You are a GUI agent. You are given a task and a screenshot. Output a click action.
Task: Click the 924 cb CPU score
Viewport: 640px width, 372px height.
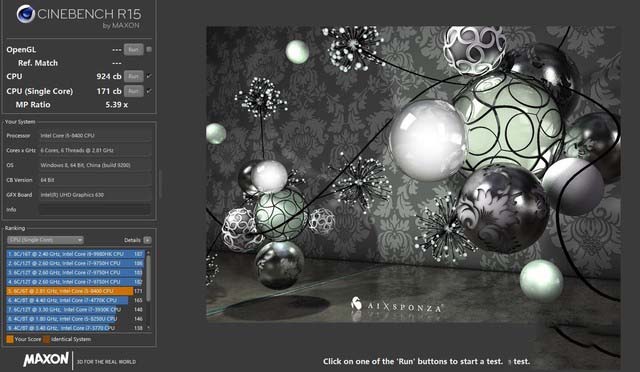tap(109, 76)
